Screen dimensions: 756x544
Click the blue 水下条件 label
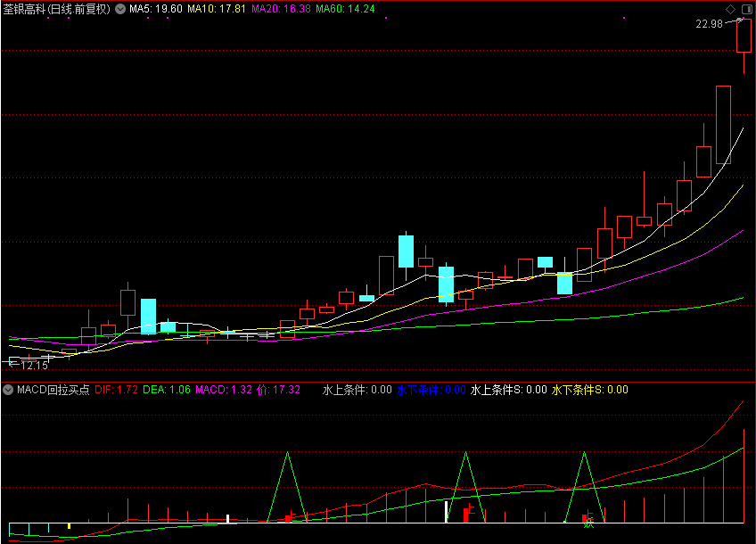pyautogui.click(x=431, y=390)
